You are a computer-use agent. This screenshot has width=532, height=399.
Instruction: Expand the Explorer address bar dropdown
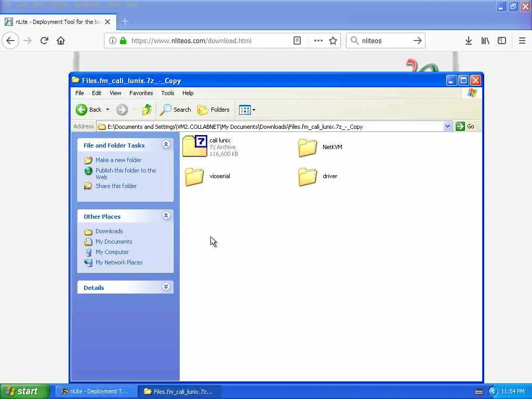coord(447,127)
